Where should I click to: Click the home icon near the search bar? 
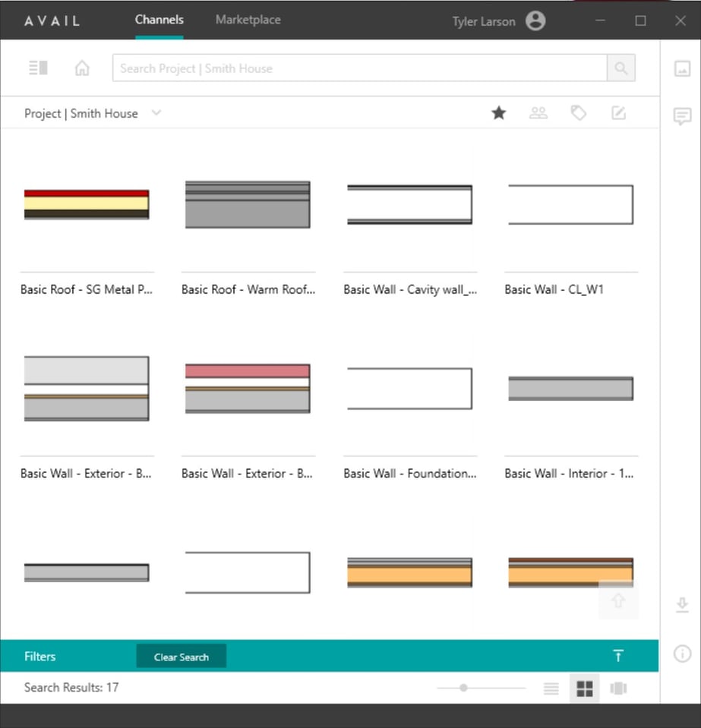click(82, 68)
